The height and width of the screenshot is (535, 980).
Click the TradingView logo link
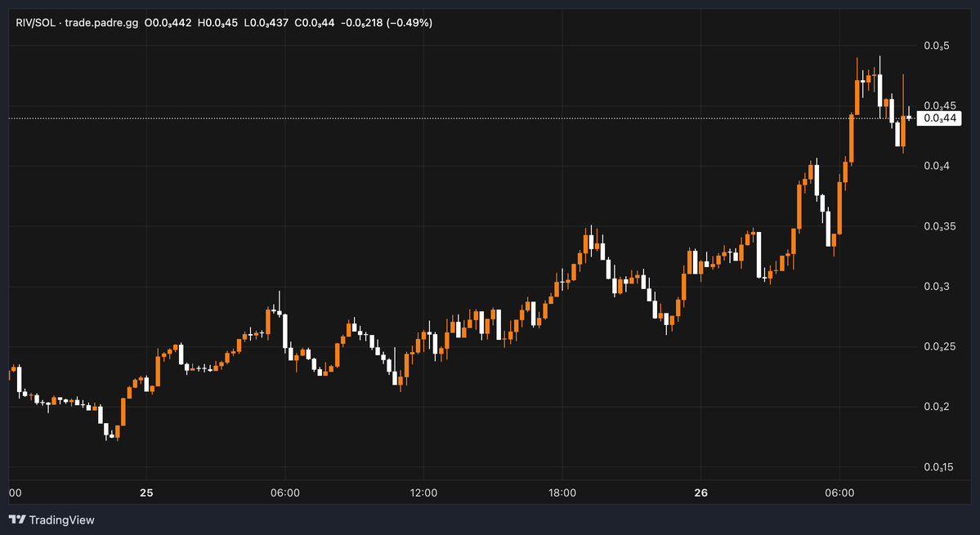coord(51,519)
